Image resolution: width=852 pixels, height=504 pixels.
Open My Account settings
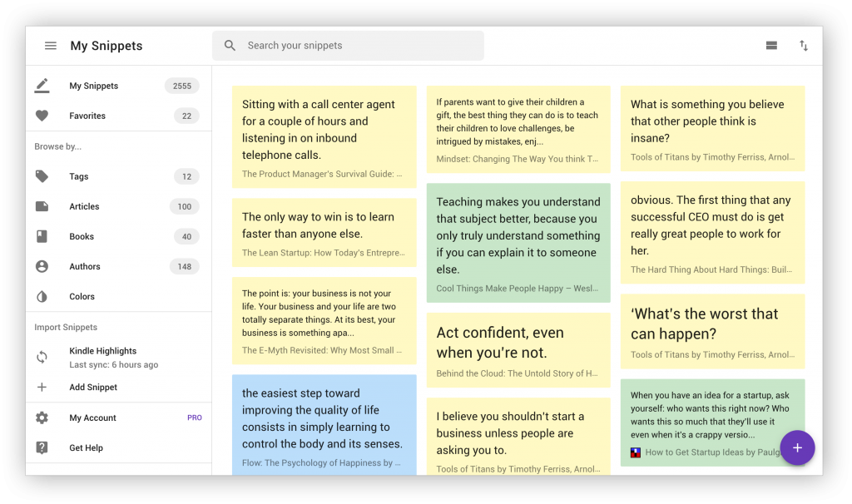click(92, 418)
